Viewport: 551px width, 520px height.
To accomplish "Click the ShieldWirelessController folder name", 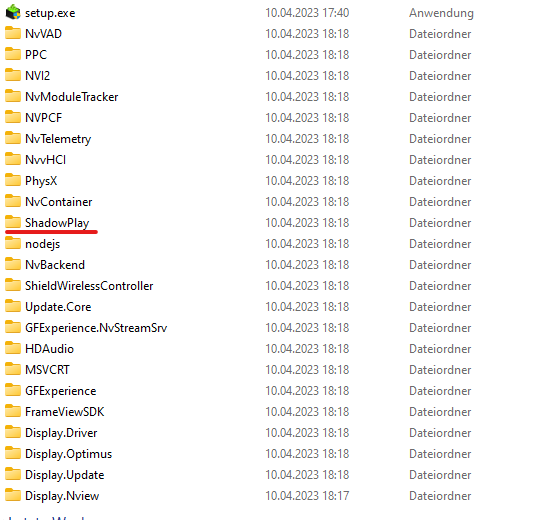I will coord(89,286).
